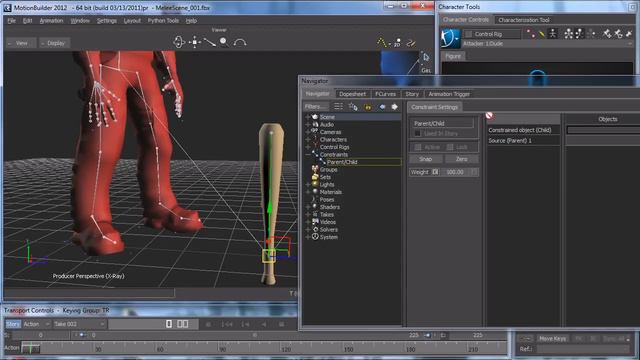Click the pink effector pinning icon
This screenshot has width=640, height=360.
point(530,34)
